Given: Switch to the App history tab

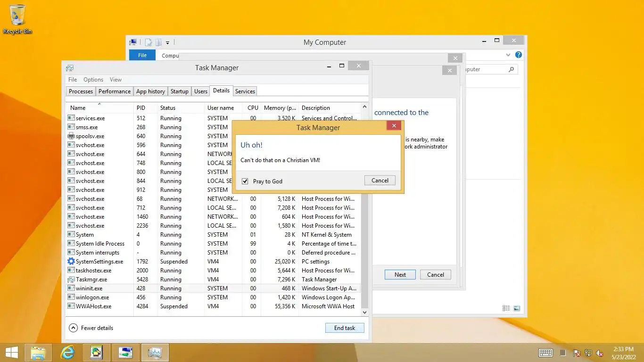Looking at the screenshot, I should click(x=151, y=91).
